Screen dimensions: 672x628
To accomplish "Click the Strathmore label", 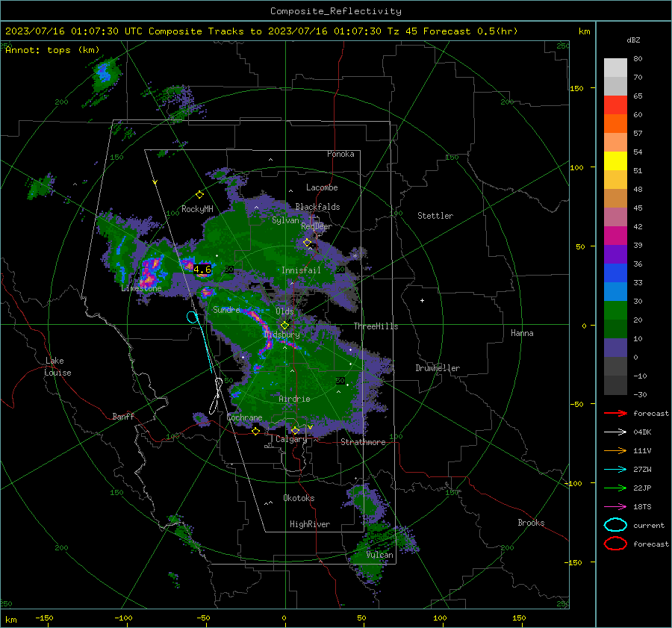I will click(363, 442).
